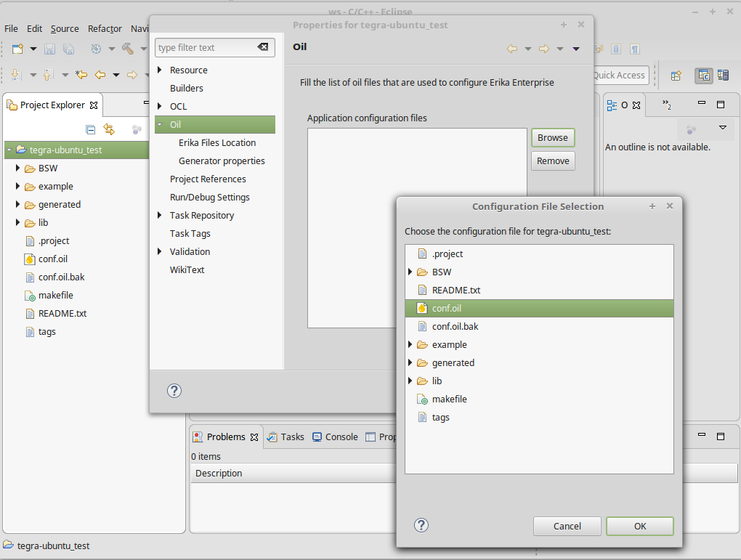This screenshot has height=560, width=741.
Task: Collapse the Oil properties category
Action: 160,124
